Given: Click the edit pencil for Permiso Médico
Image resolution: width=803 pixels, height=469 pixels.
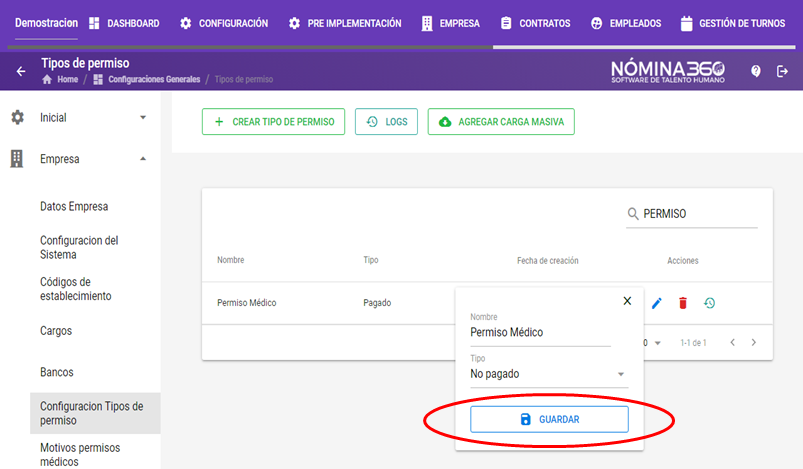Looking at the screenshot, I should (x=657, y=303).
